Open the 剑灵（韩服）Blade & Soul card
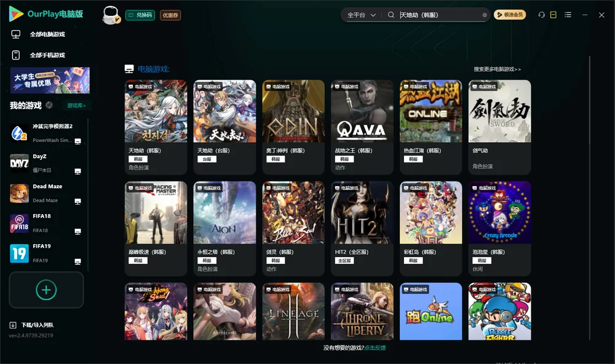Image resolution: width=615 pixels, height=364 pixels. (293, 229)
